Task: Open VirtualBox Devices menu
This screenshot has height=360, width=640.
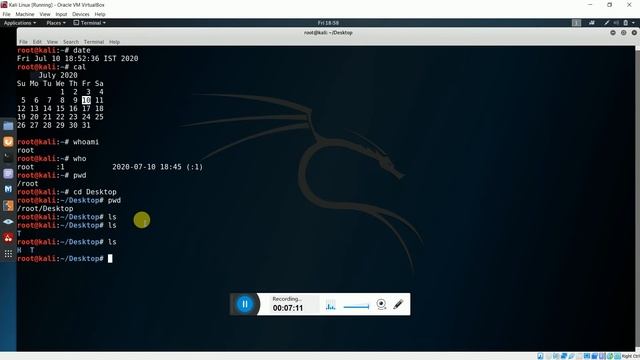Action: click(80, 14)
